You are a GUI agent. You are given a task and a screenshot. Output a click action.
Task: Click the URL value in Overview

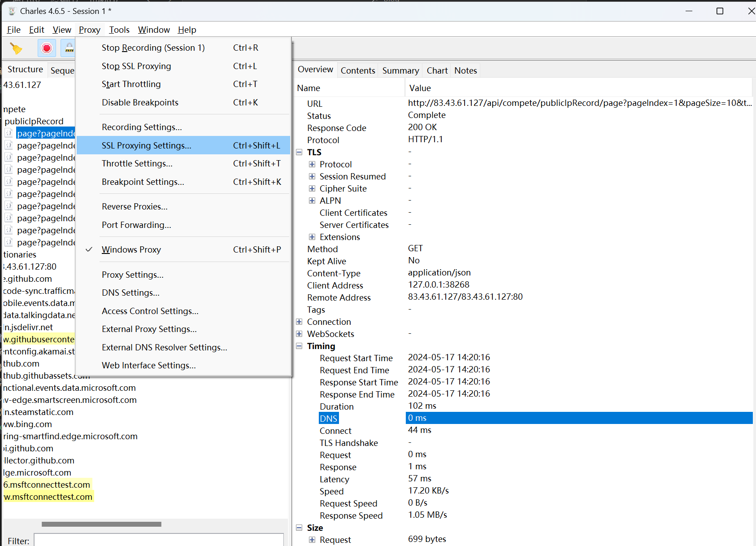click(580, 103)
